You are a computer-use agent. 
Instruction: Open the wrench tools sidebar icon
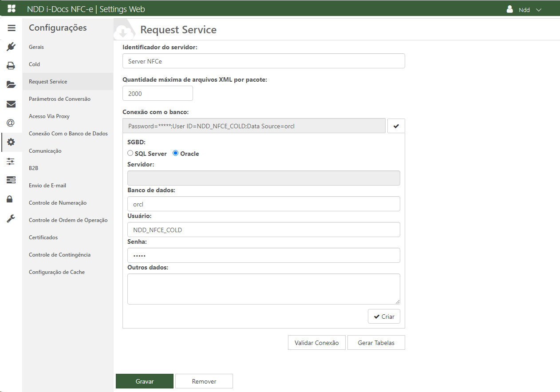11,218
